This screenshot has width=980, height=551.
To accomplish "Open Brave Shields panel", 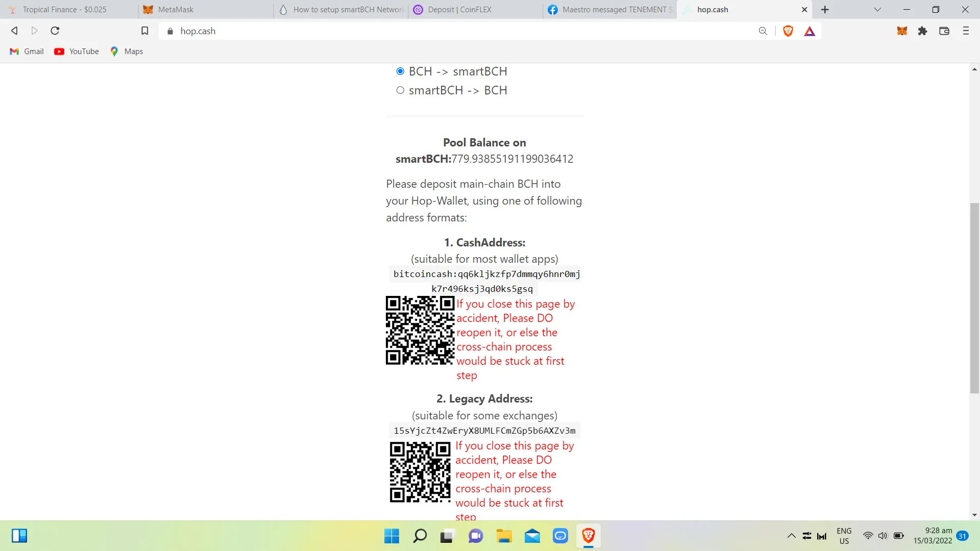I will (x=788, y=31).
